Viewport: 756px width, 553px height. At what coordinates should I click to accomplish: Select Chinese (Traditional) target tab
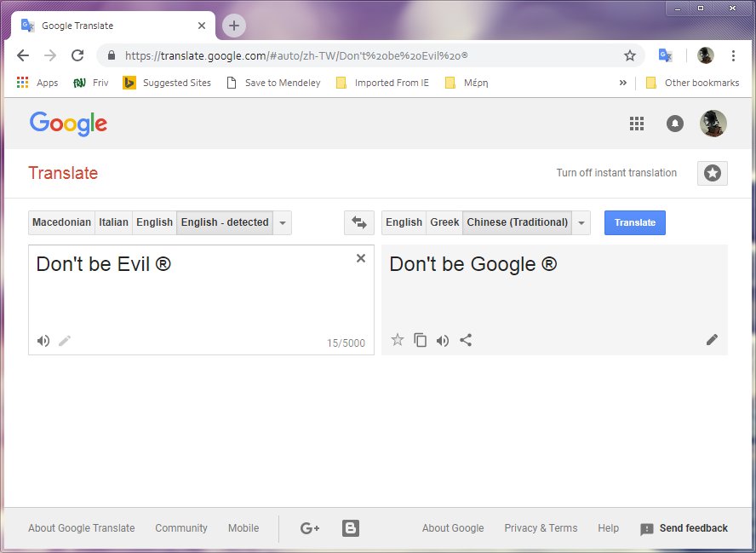(518, 222)
